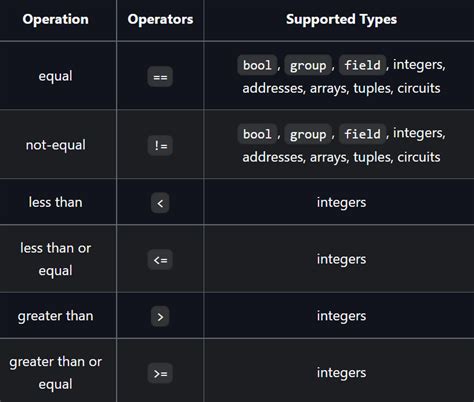Viewport: 474px width, 402px height.
Task: Click "integers" in greater than or equal row
Action: [341, 373]
